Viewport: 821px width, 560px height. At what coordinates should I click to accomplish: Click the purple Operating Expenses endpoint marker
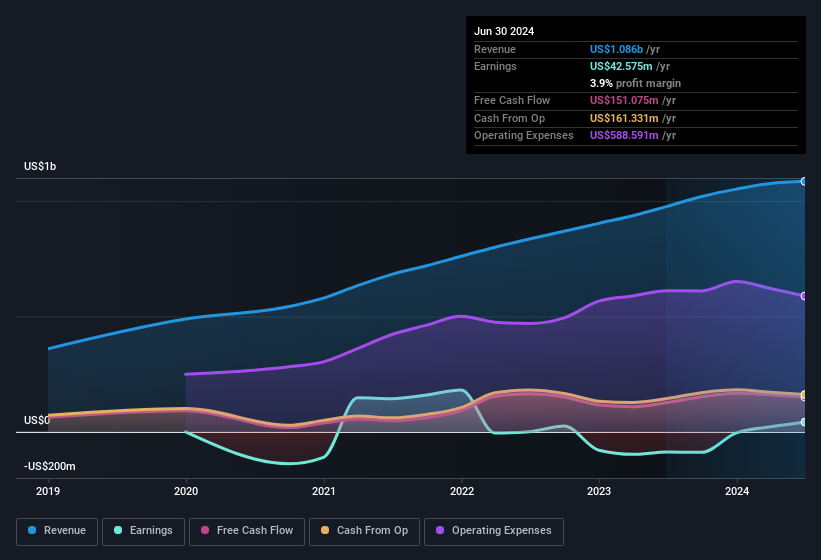pyautogui.click(x=804, y=296)
